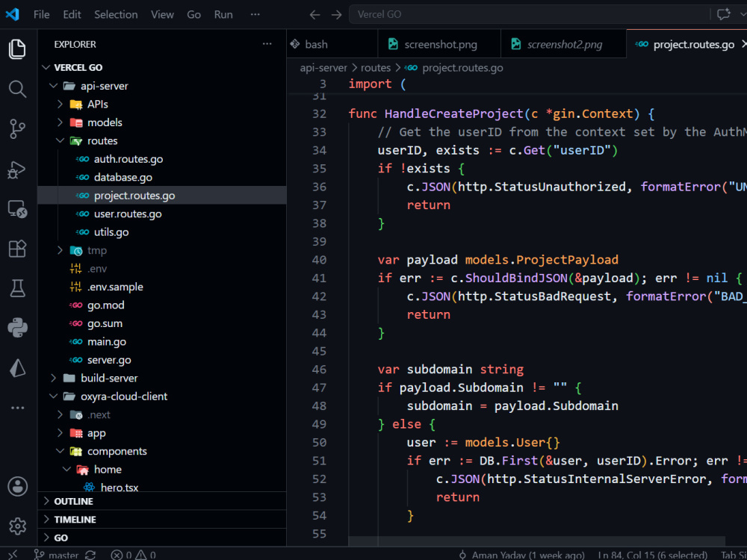Close the project.routes.go tab
The height and width of the screenshot is (560, 747).
tap(743, 44)
